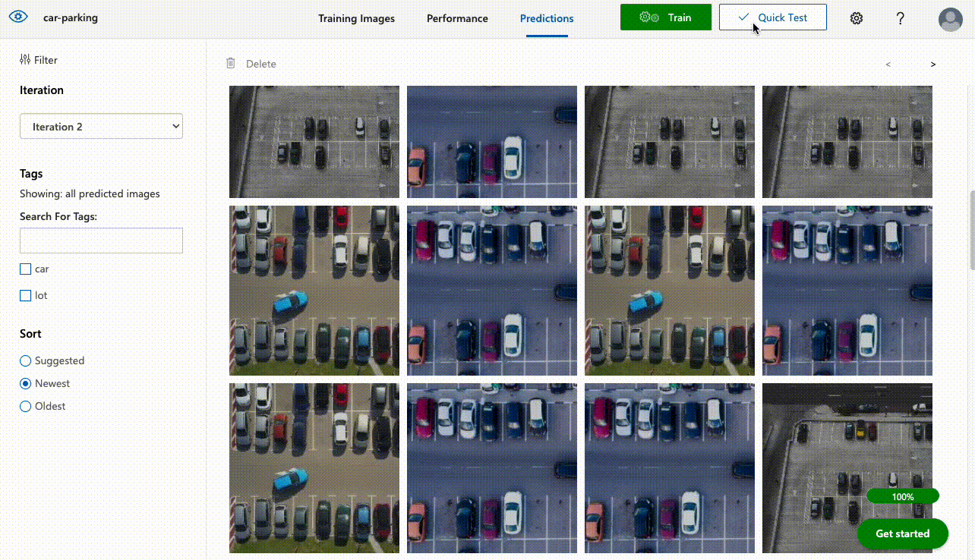Open the car-parking project name
Viewport: 975px width, 560px height.
(69, 17)
